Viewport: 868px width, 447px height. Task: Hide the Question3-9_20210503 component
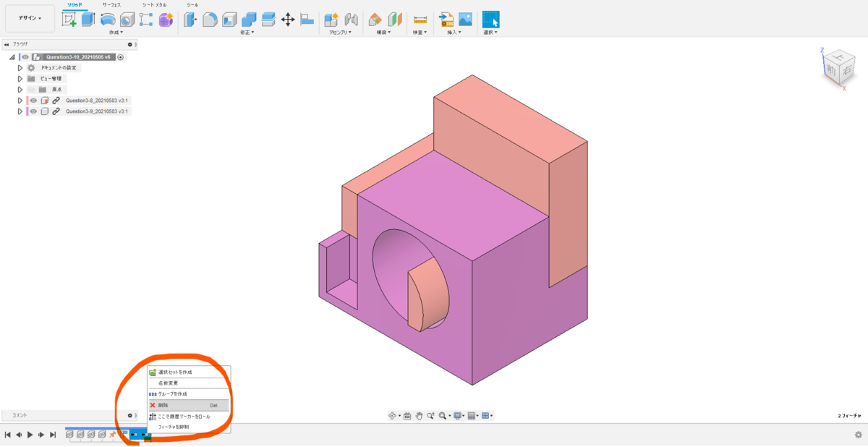click(33, 111)
